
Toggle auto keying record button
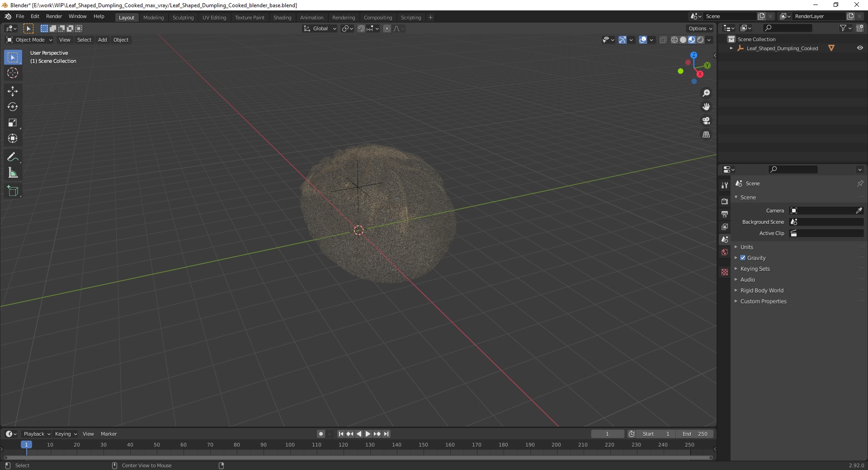click(x=321, y=434)
